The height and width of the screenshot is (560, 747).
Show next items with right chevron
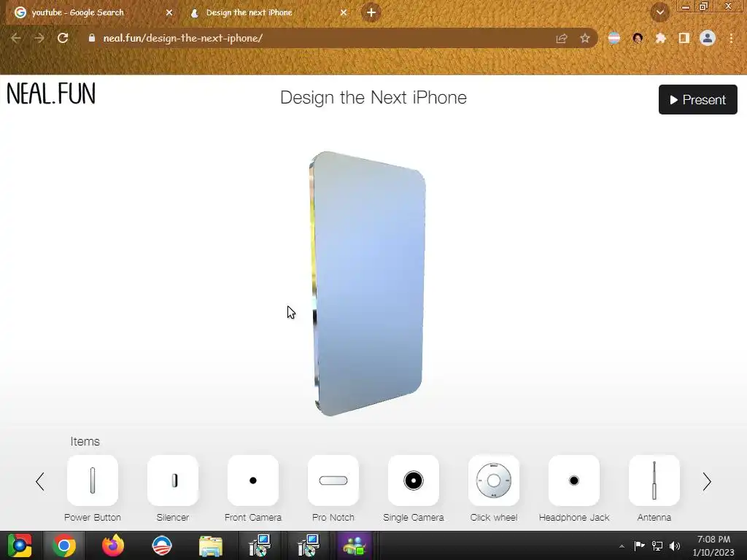pos(707,481)
